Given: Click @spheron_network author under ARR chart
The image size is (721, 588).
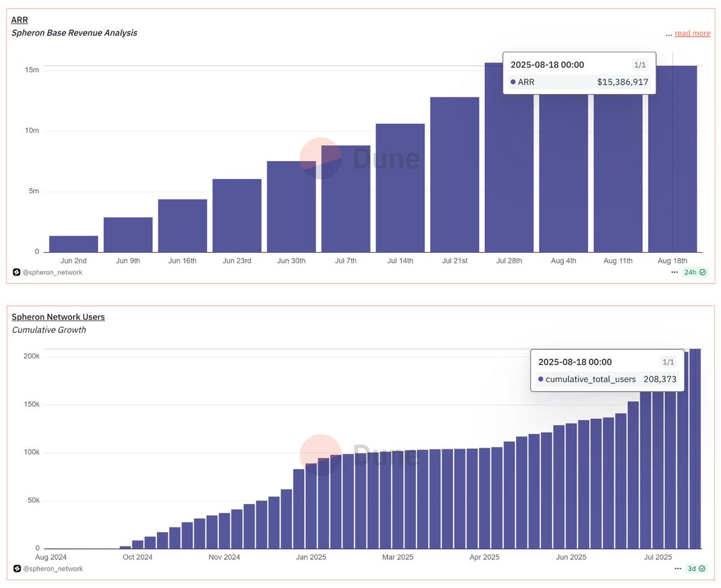Looking at the screenshot, I should point(53,272).
